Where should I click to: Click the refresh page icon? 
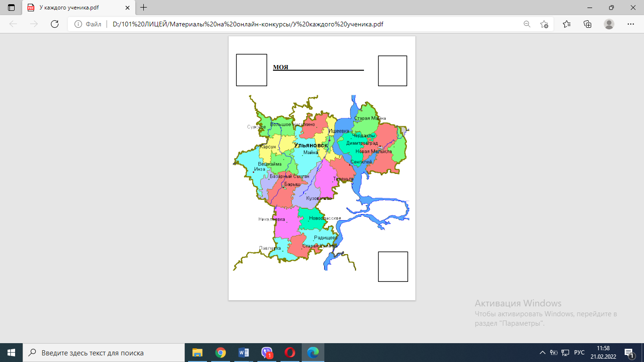click(x=54, y=24)
